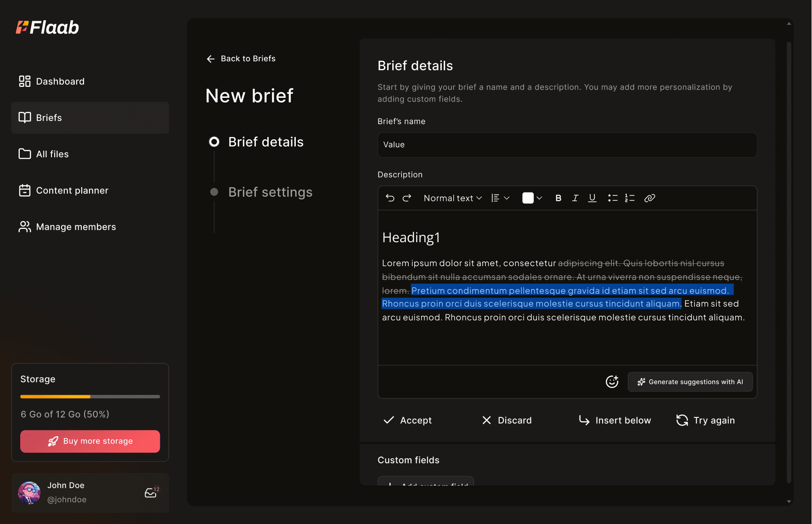Redo the last edit
The image size is (812, 524).
tap(407, 198)
